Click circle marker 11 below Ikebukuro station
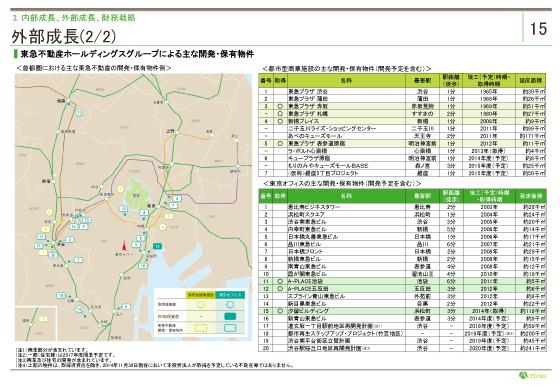This screenshot has height=388, width=560. coord(79,113)
